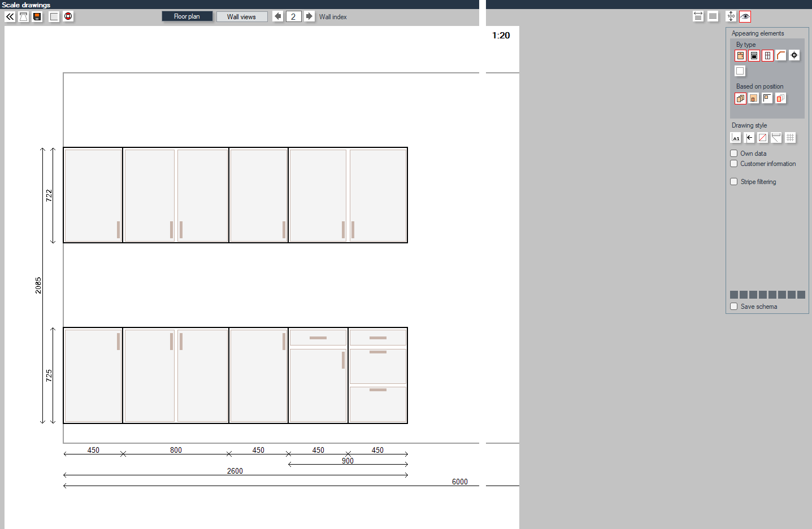This screenshot has height=529, width=812.
Task: Toggle red front object position icon
Action: (x=781, y=98)
